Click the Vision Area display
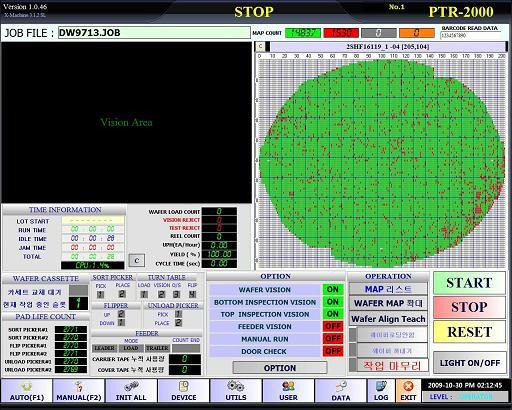This screenshot has width=512, height=410. [126, 122]
